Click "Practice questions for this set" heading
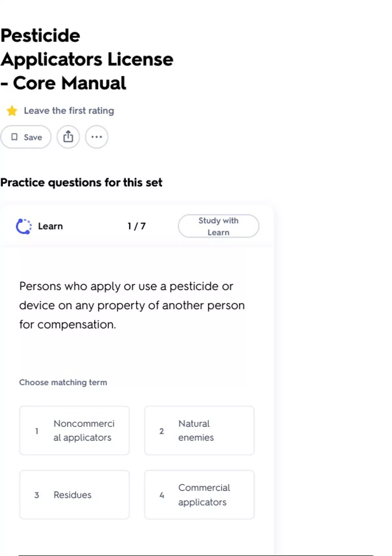The height and width of the screenshot is (556, 392). coord(81,182)
